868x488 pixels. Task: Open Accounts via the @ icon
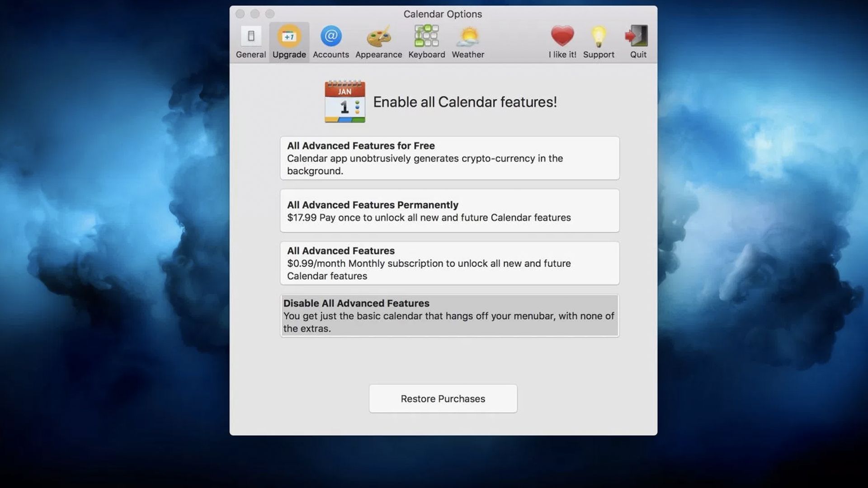point(331,36)
